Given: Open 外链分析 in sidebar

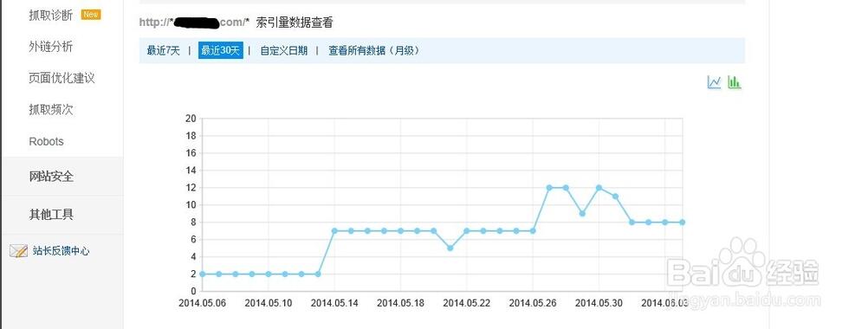Looking at the screenshot, I should click(51, 47).
